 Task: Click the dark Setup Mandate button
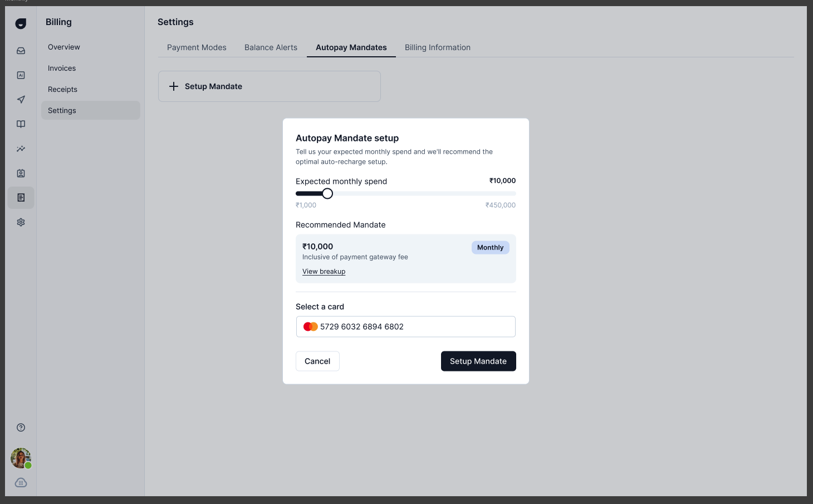(x=478, y=361)
